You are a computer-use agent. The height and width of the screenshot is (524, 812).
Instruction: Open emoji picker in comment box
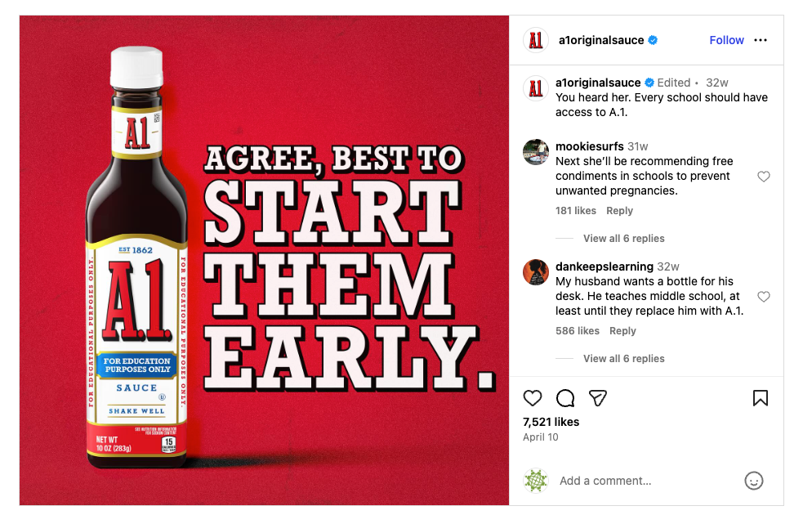click(x=753, y=481)
